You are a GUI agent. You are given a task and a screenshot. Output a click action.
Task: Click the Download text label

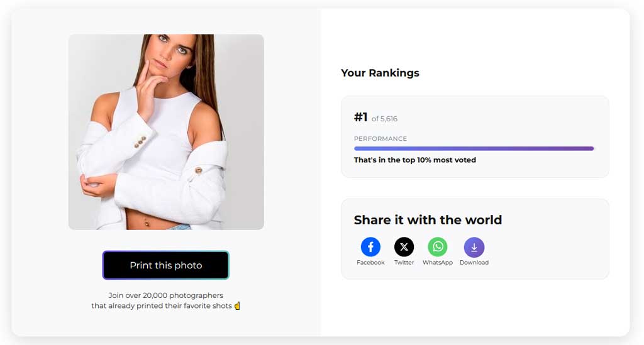tap(474, 263)
